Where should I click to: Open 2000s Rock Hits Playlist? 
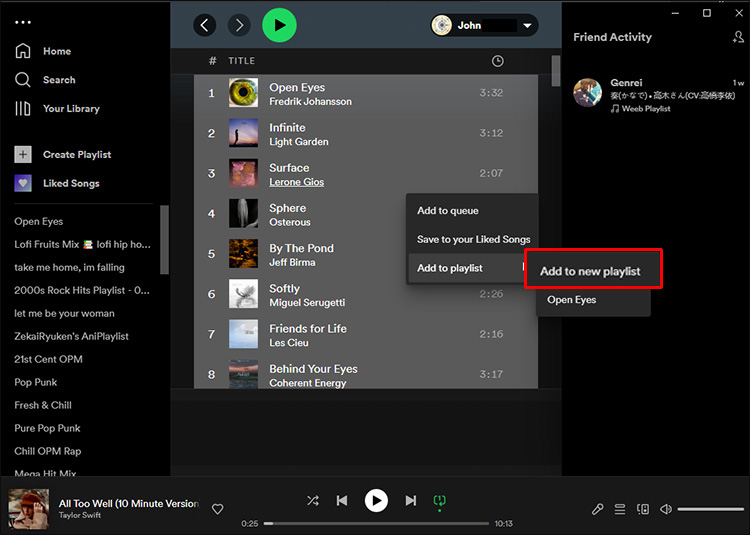tap(82, 290)
